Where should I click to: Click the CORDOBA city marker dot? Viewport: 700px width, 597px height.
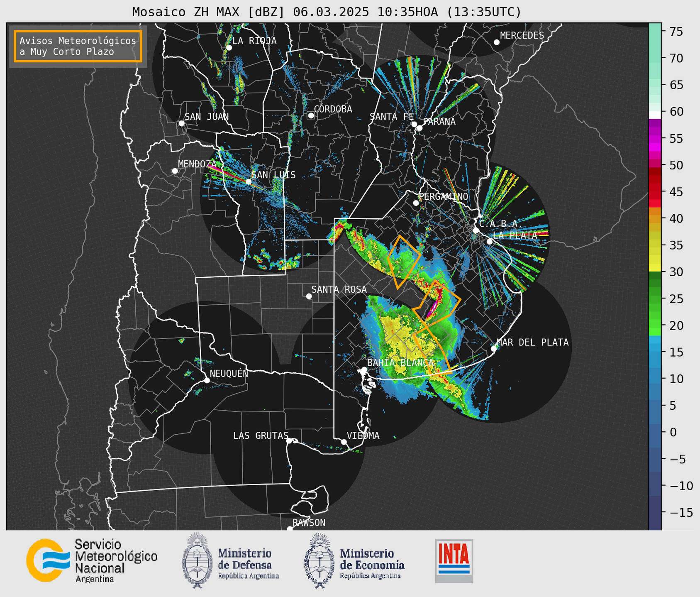click(311, 115)
